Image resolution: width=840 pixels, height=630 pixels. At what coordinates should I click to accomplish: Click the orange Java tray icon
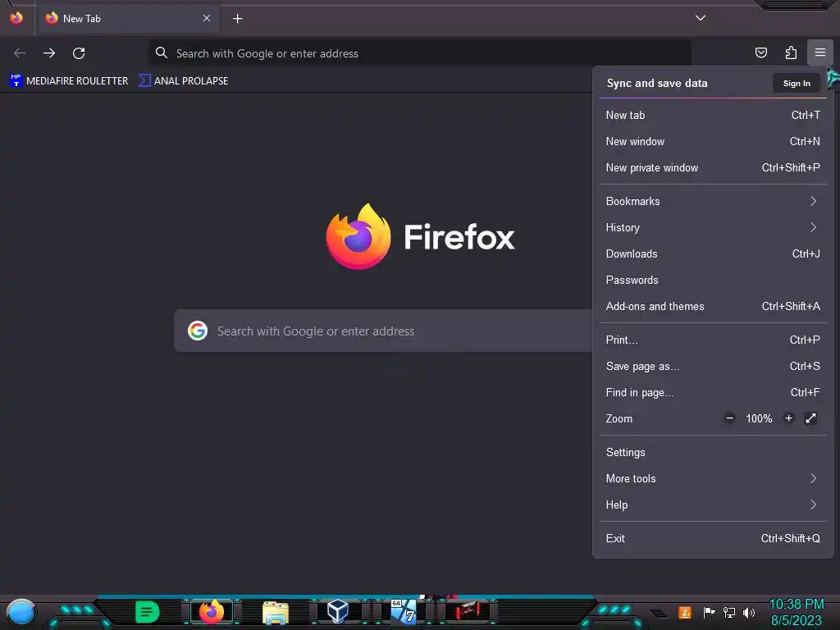(x=685, y=612)
